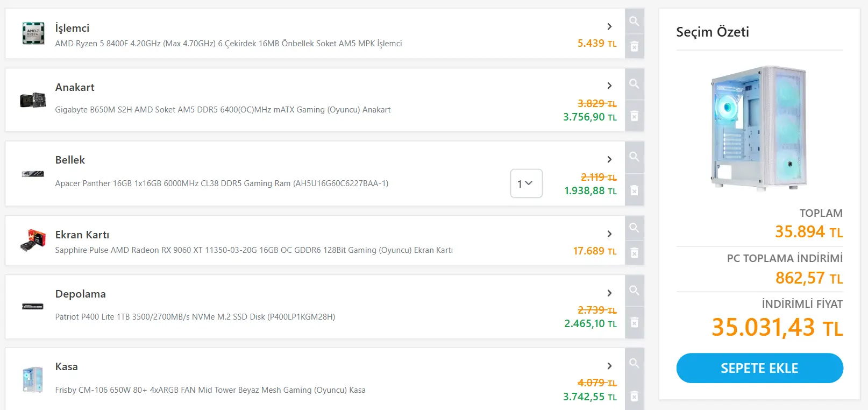This screenshot has width=868, height=410.
Task: Expand the İşlemci row chevron
Action: point(609,26)
